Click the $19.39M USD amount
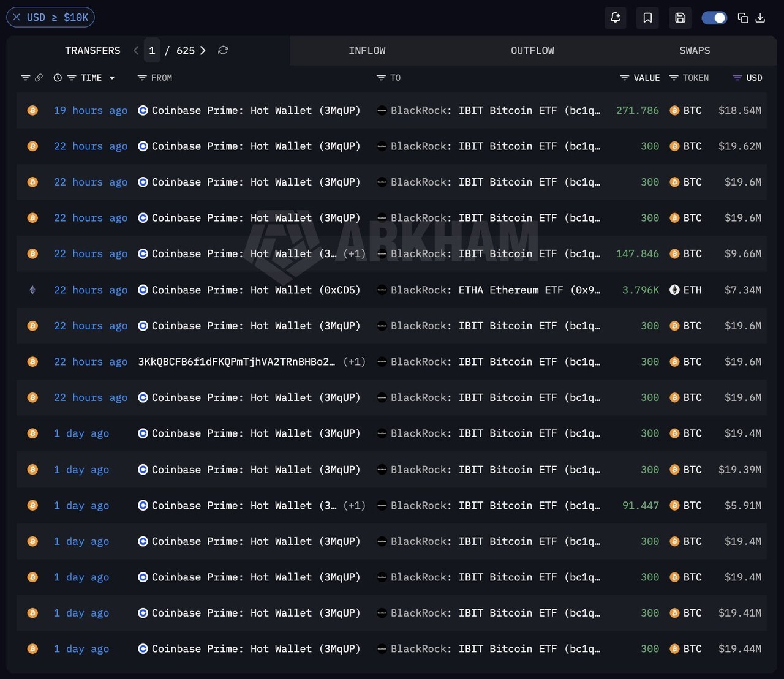 click(740, 470)
